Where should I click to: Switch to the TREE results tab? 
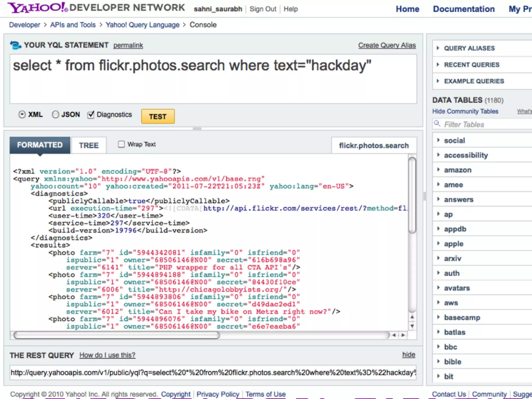[89, 145]
